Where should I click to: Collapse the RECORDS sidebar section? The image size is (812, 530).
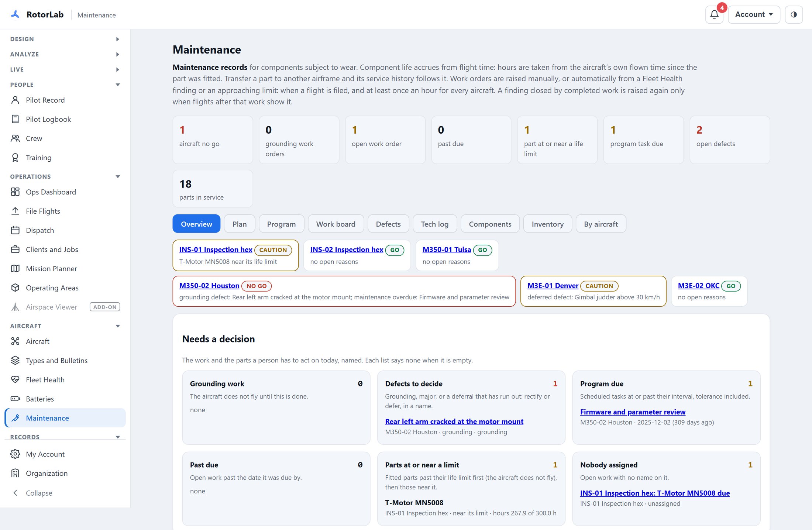point(117,437)
